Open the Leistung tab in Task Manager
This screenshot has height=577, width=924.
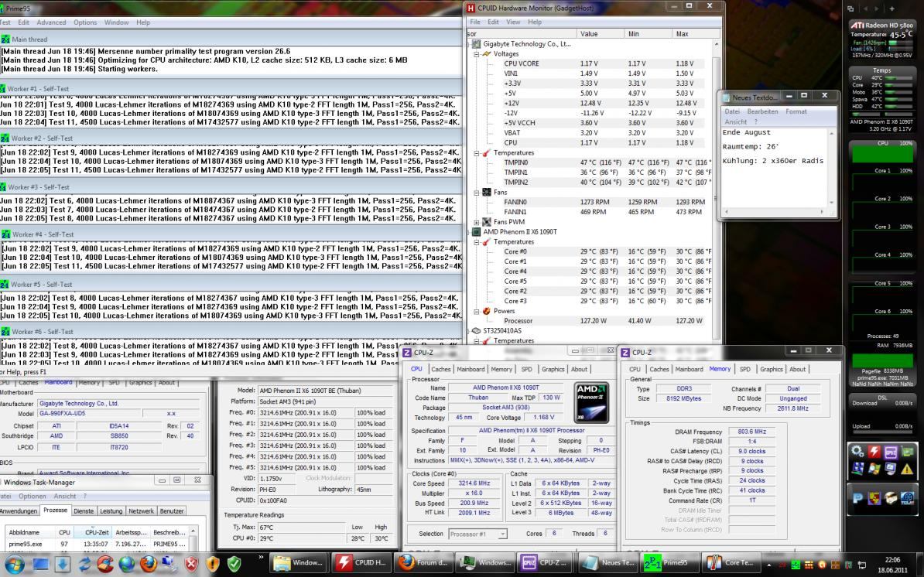(x=111, y=511)
